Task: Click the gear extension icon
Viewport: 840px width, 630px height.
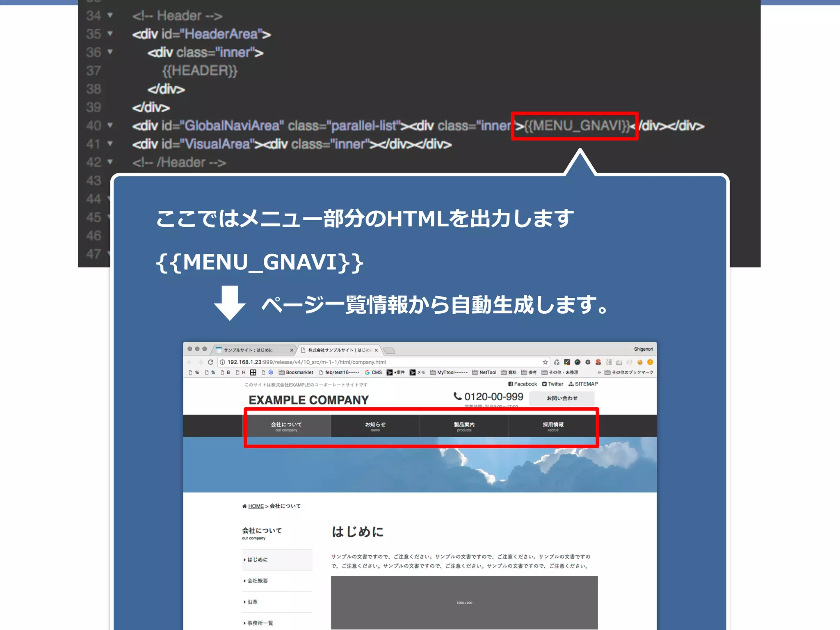Action: tap(588, 362)
